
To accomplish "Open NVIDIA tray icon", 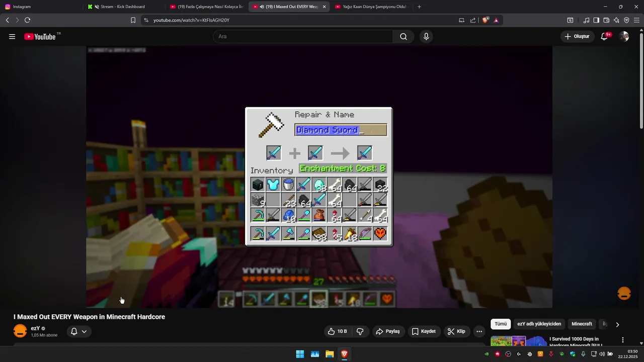I will pos(487,354).
